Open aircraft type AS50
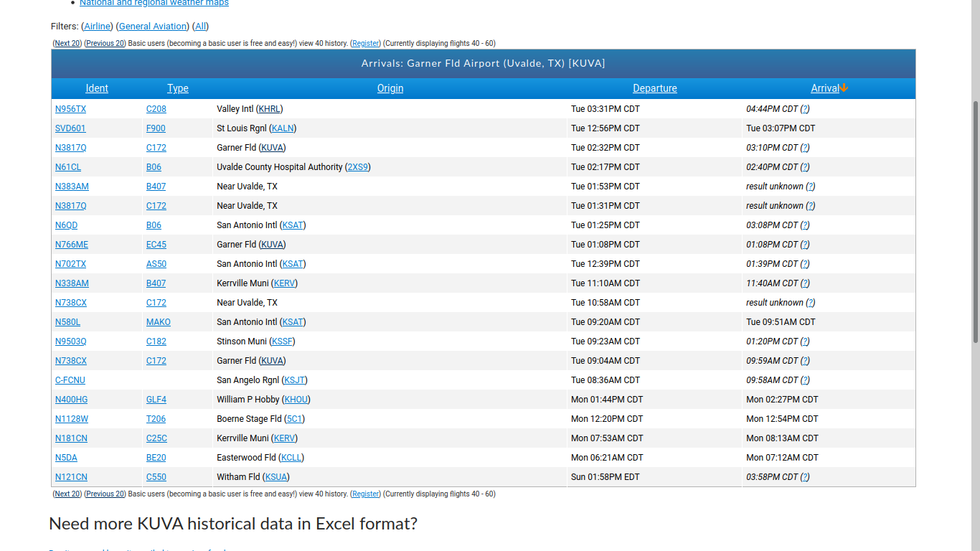Image resolution: width=980 pixels, height=551 pixels. [156, 264]
